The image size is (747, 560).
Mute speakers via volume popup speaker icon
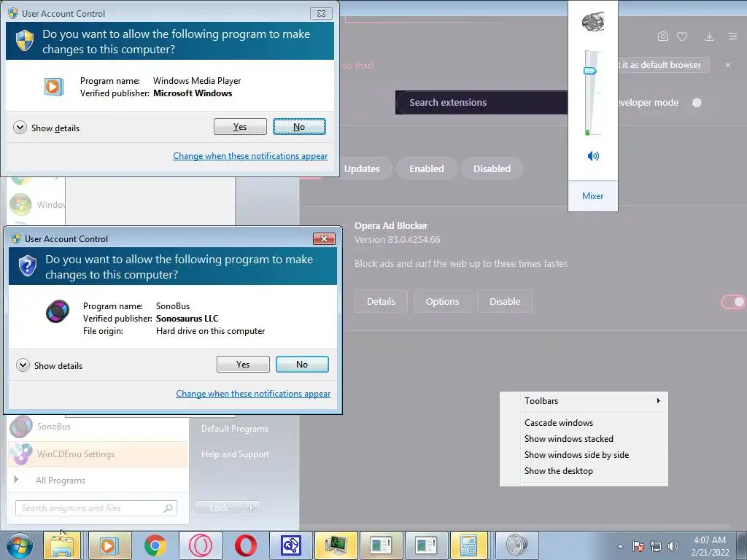[593, 156]
